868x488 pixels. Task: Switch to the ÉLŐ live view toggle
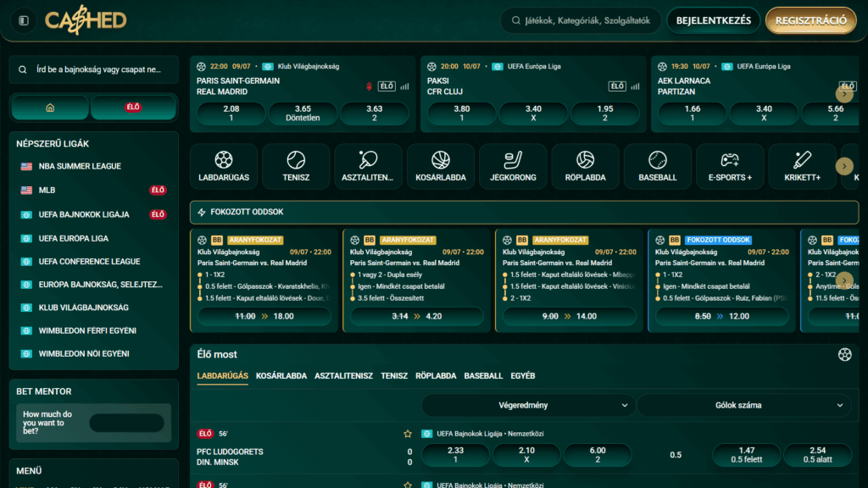(133, 108)
